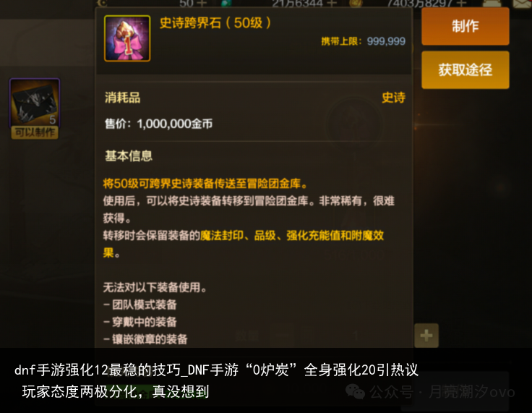Click the plus beside the 50 counter

pos(202,4)
